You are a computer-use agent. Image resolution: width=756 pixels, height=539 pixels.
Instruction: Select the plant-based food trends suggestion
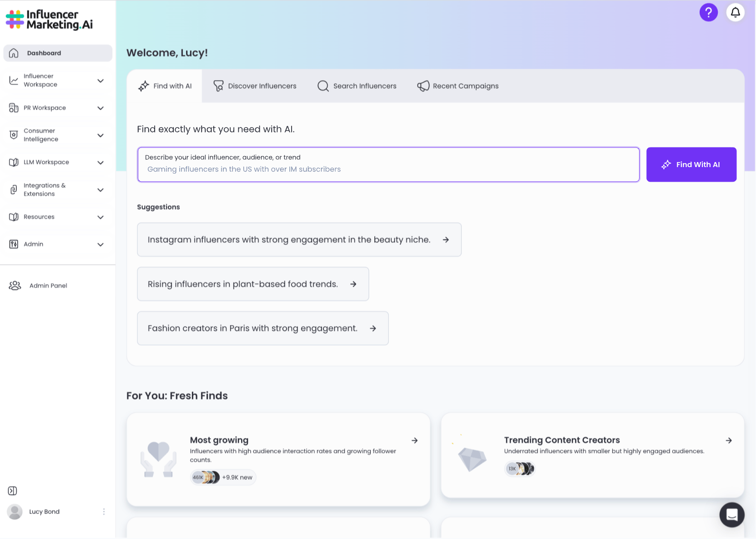click(252, 284)
